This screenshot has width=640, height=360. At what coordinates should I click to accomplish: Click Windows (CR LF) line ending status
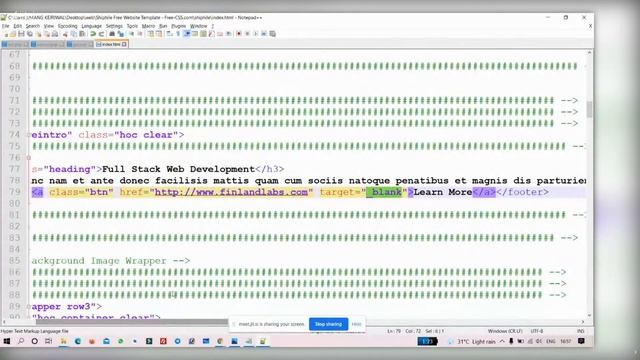tap(505, 331)
